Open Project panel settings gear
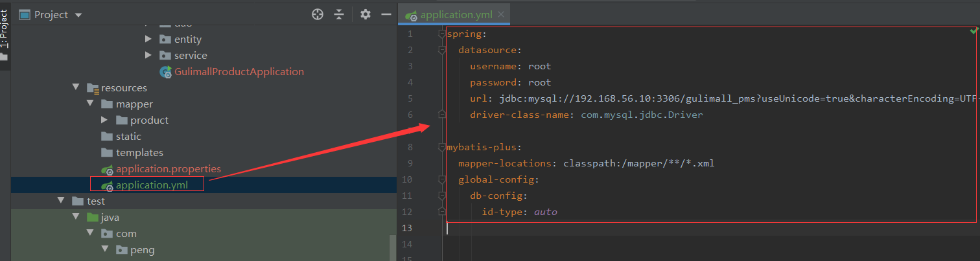Viewport: 980px width, 261px height. pos(366,14)
